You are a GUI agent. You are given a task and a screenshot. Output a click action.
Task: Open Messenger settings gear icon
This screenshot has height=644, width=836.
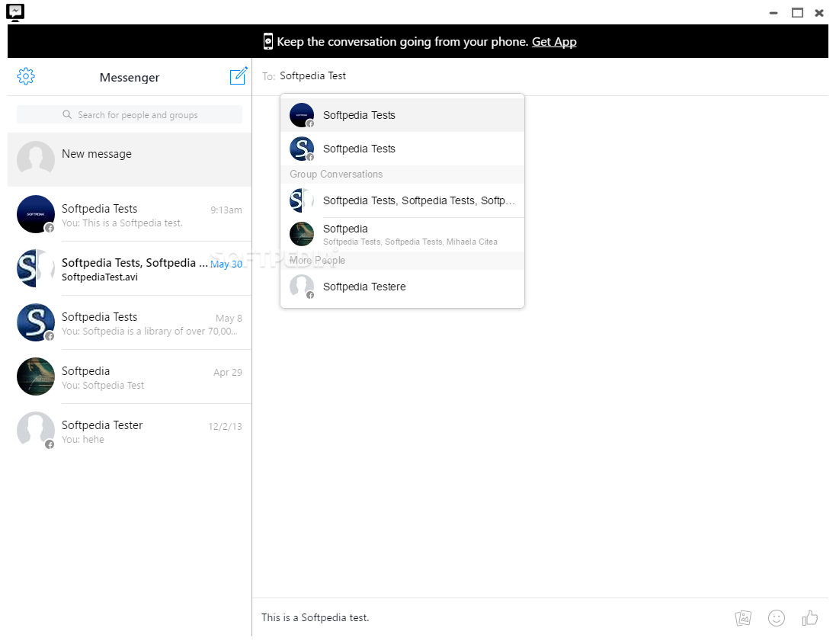click(26, 76)
